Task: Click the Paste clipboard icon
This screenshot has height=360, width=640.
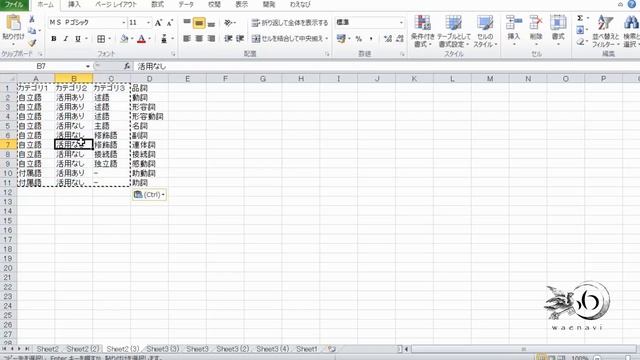Action: (x=13, y=23)
